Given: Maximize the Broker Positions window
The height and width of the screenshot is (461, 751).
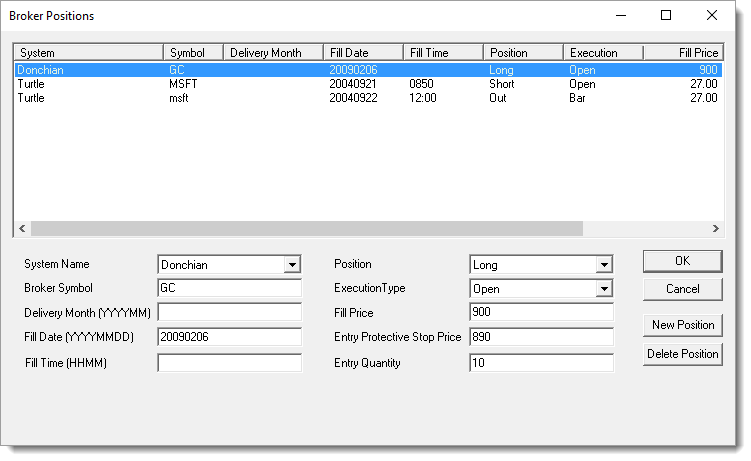Looking at the screenshot, I should point(667,16).
